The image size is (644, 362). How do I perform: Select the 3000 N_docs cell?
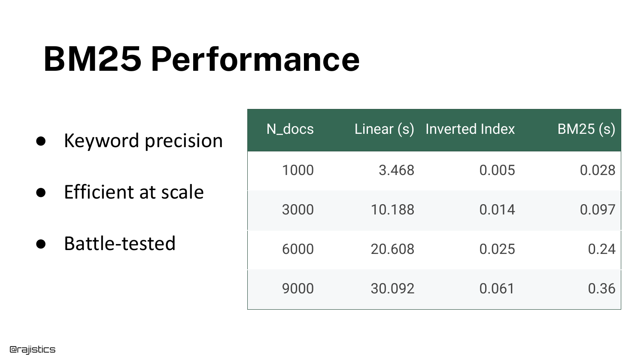(x=298, y=210)
